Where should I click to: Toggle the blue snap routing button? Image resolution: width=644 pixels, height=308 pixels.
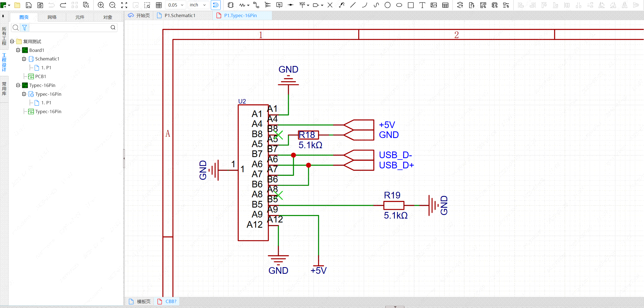tap(215, 5)
